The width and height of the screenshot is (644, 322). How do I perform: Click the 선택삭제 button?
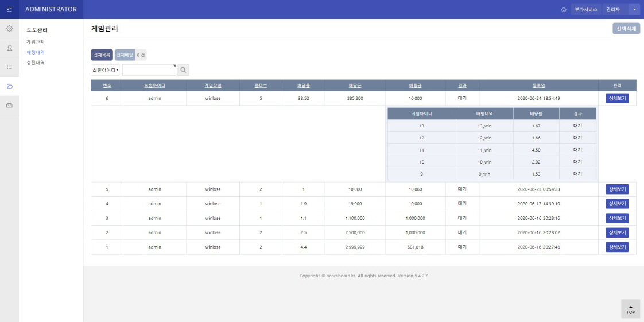tap(626, 29)
